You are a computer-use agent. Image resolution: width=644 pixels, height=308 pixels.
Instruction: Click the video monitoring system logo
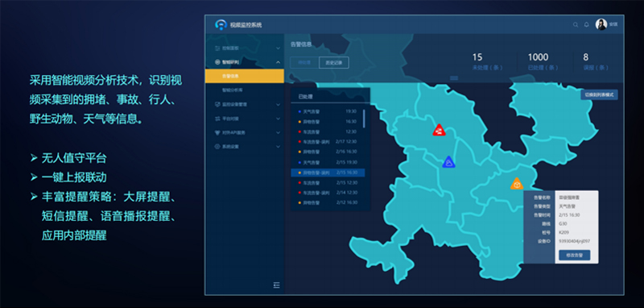click(x=221, y=25)
